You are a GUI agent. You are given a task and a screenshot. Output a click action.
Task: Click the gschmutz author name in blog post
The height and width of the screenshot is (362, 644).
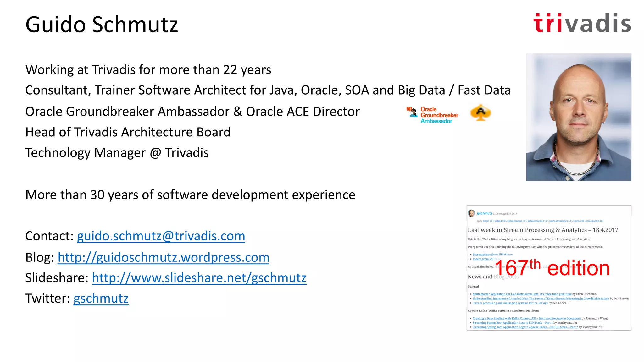(x=484, y=213)
